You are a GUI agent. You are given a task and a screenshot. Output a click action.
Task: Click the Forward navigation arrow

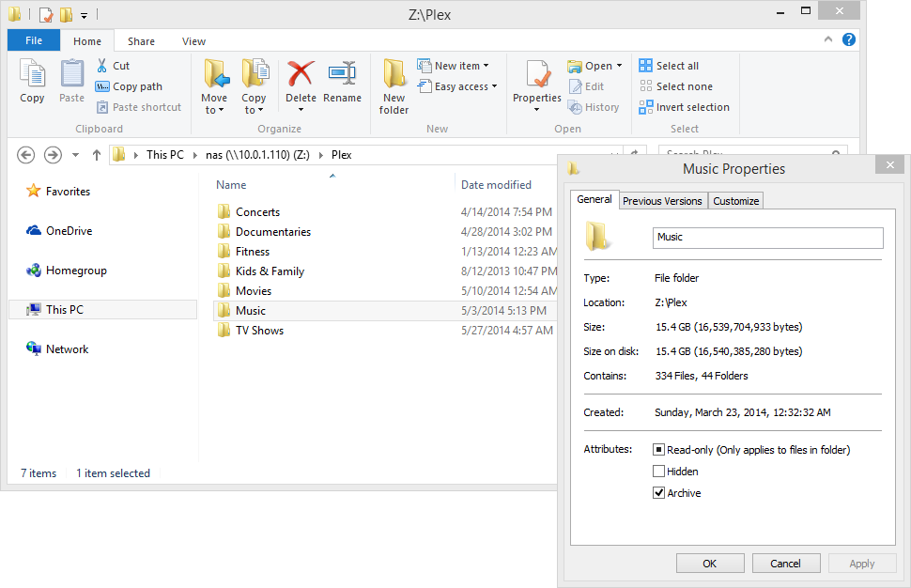[53, 155]
